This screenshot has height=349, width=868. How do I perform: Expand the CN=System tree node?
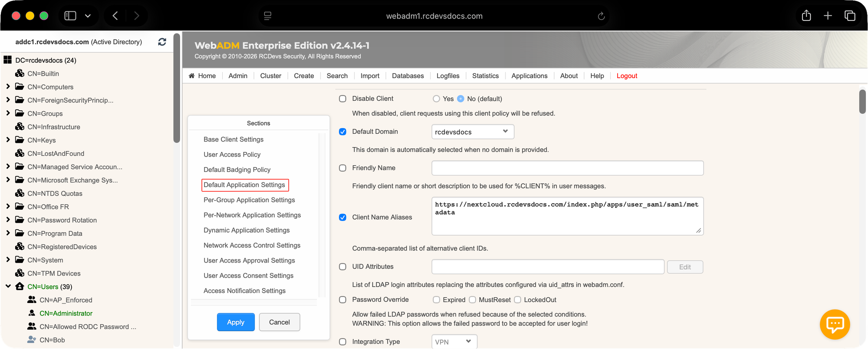pyautogui.click(x=8, y=260)
